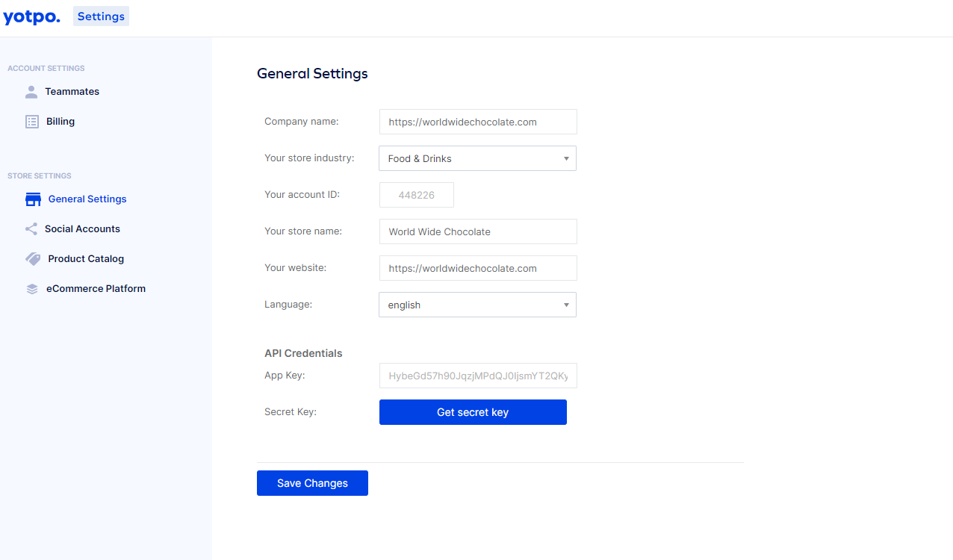
Task: Click the eCommerce Platform layers icon
Action: 32,289
